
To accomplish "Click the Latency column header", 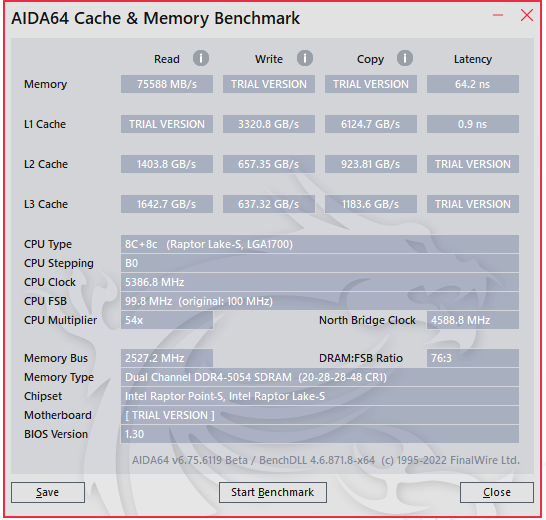I will (473, 59).
